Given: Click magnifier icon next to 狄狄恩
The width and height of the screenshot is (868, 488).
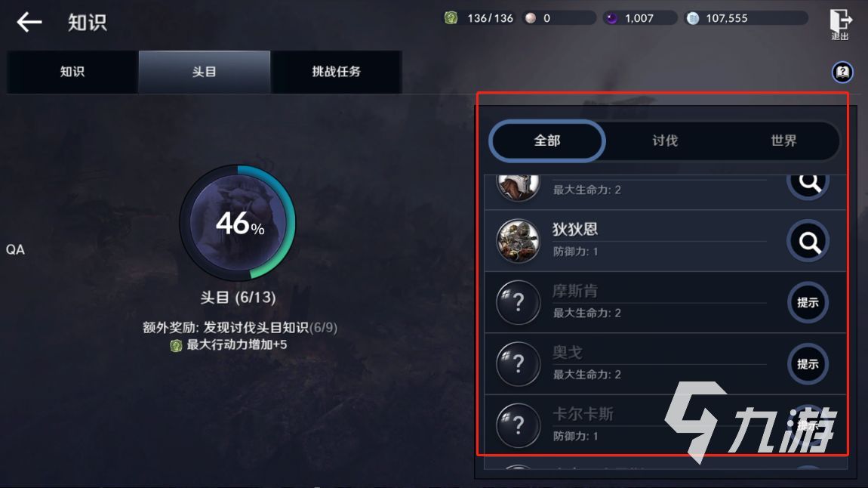Looking at the screenshot, I should tap(808, 242).
